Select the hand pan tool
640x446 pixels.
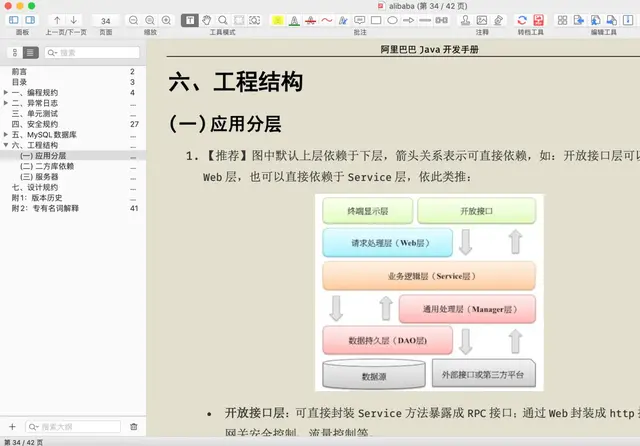(x=207, y=20)
